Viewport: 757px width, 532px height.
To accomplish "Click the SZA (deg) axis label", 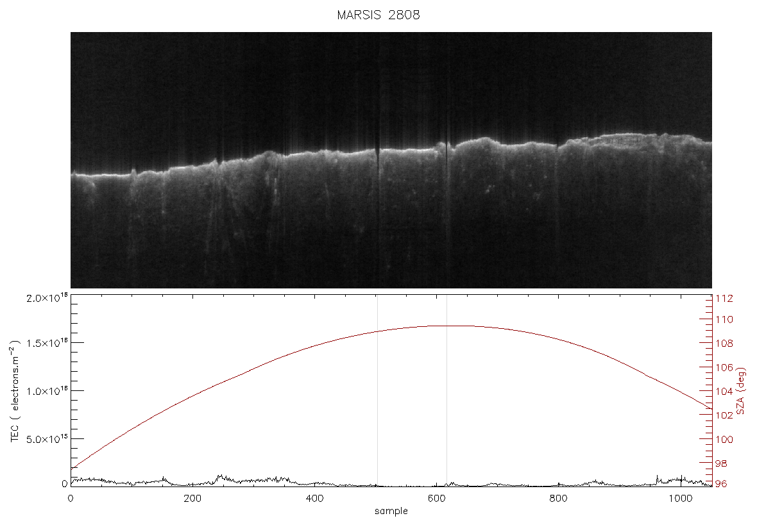I will 741,391.
